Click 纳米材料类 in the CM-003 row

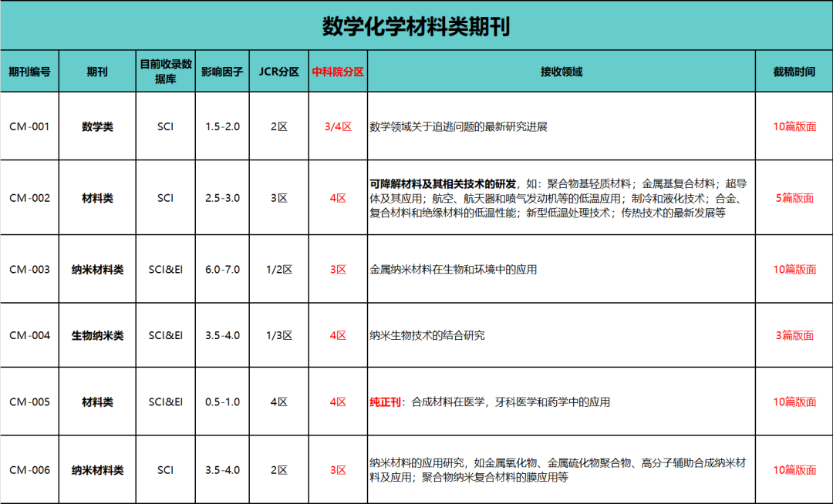[x=97, y=270]
